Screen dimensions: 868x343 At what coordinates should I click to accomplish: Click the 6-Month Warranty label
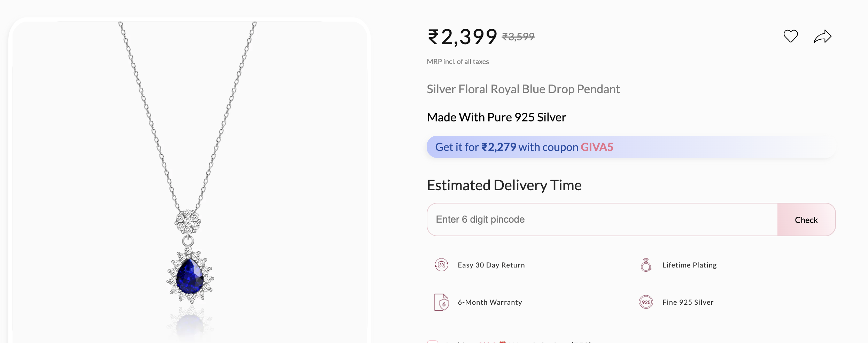[490, 302]
